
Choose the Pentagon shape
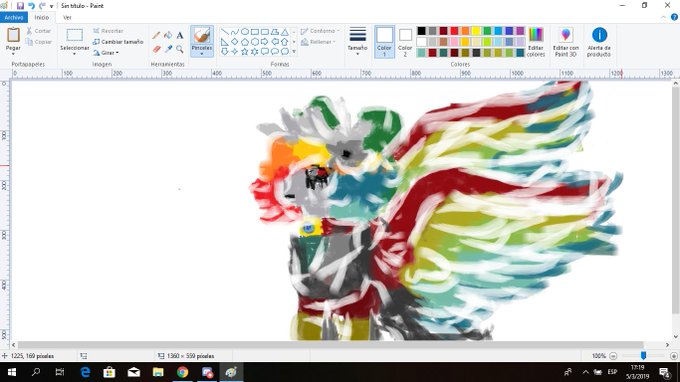pos(245,42)
